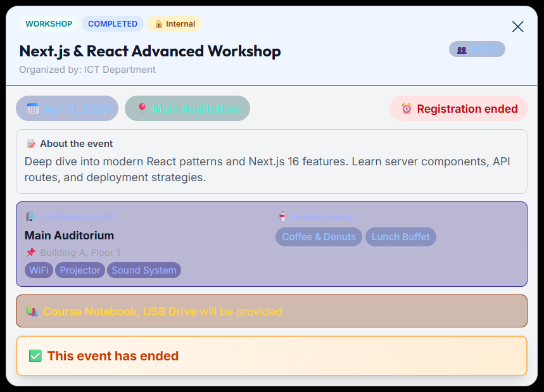Click the Internal visibility badge
Screen dimensions: 544x392
174,24
